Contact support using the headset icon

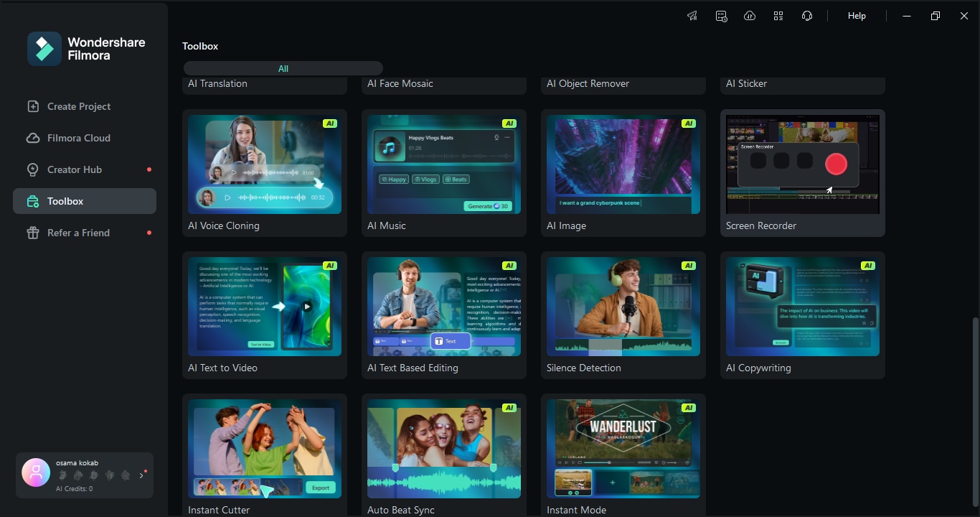(807, 15)
